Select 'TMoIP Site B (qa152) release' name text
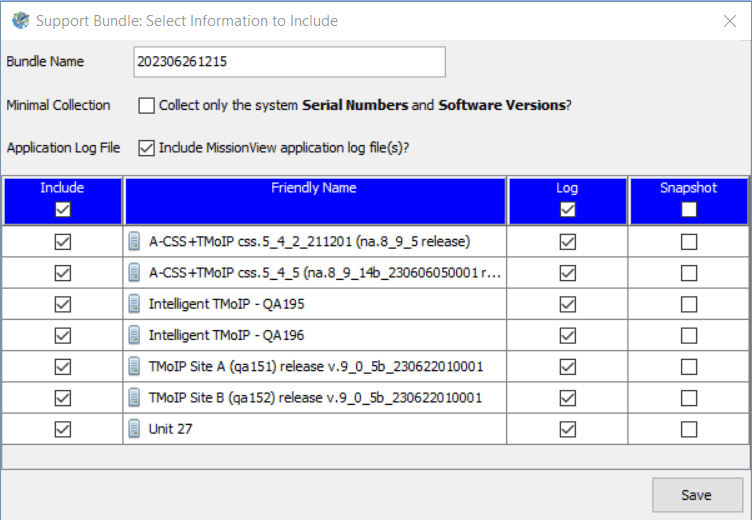This screenshot has width=752, height=520. point(315,397)
